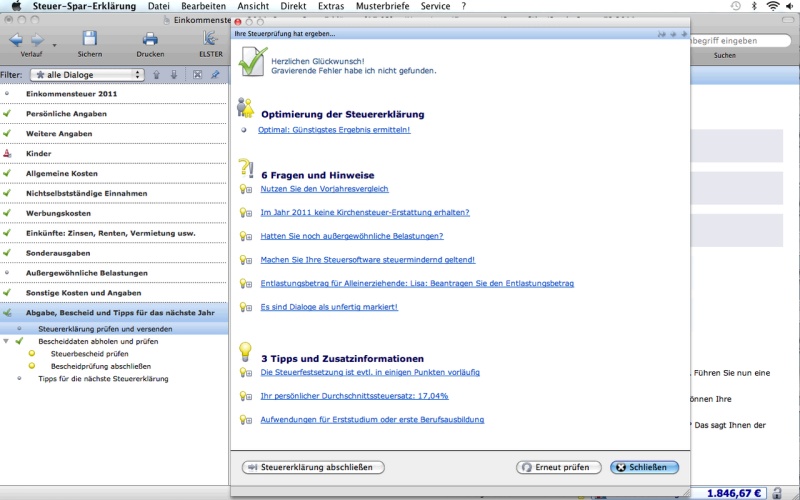
Task: Open the Service menu
Action: pyautogui.click(x=435, y=6)
